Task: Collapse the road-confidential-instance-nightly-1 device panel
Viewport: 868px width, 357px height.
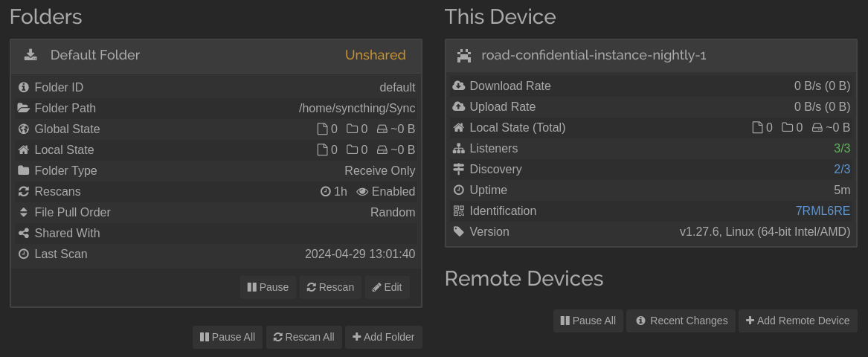Action: 651,55
